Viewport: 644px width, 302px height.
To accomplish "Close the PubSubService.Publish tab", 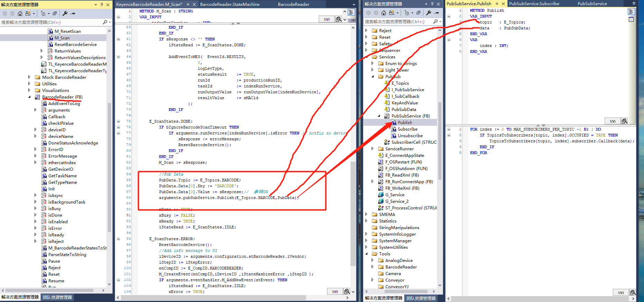I will point(503,3).
